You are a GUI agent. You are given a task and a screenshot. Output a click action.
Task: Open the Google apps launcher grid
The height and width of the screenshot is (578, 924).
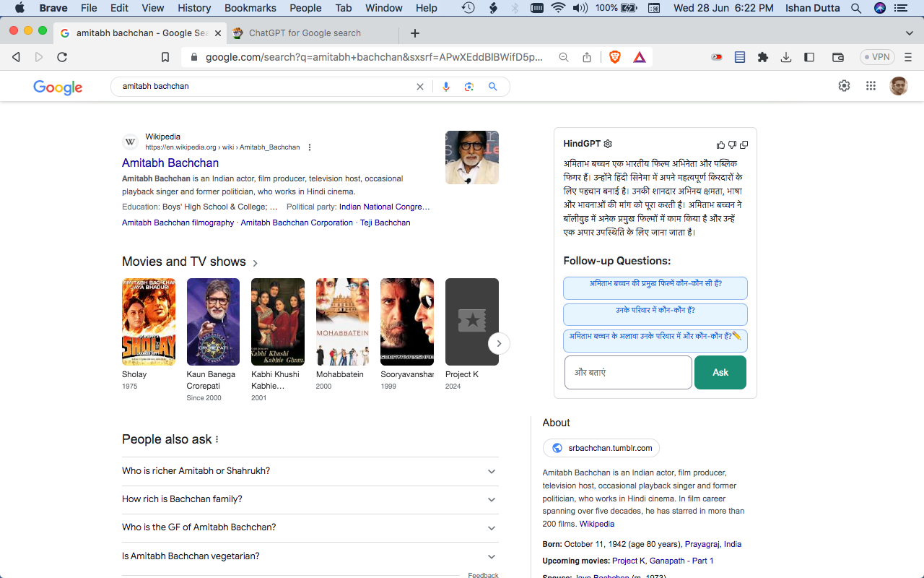tap(871, 85)
